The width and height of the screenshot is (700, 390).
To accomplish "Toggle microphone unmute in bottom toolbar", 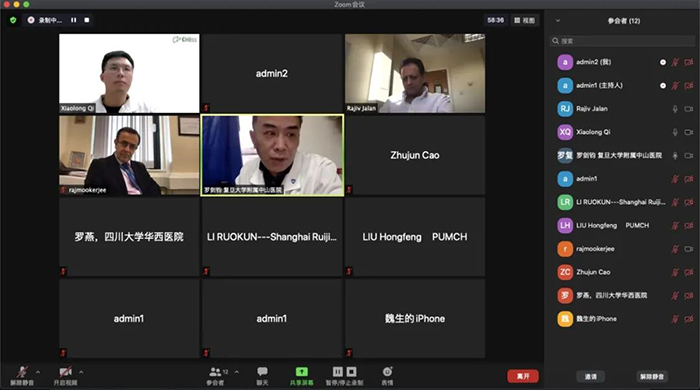I will [22, 372].
